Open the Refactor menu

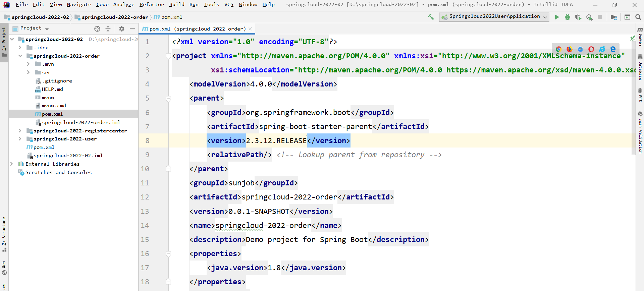[x=152, y=4]
